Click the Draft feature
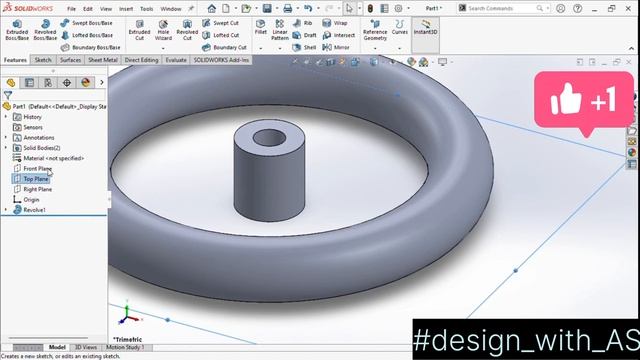 pos(304,36)
